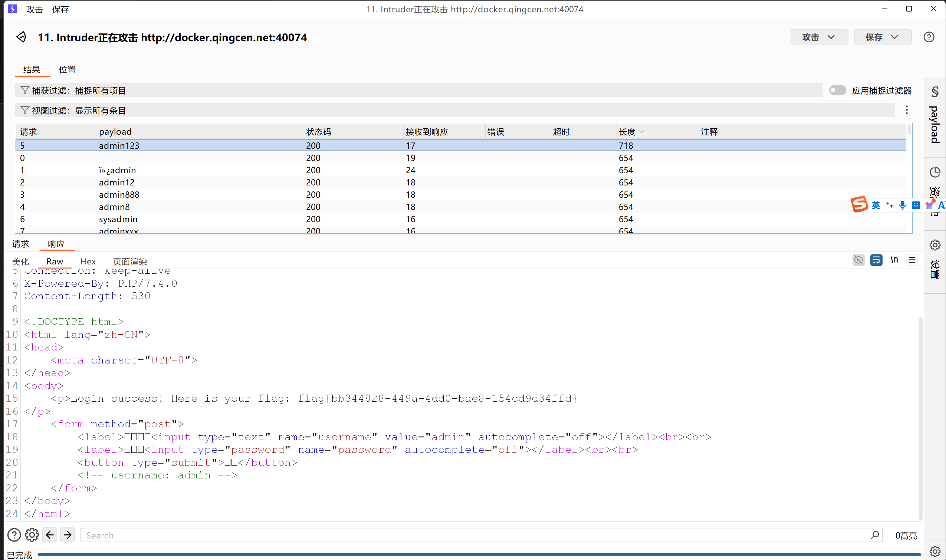Go to the next search match arrow
The width and height of the screenshot is (946, 560).
click(68, 535)
